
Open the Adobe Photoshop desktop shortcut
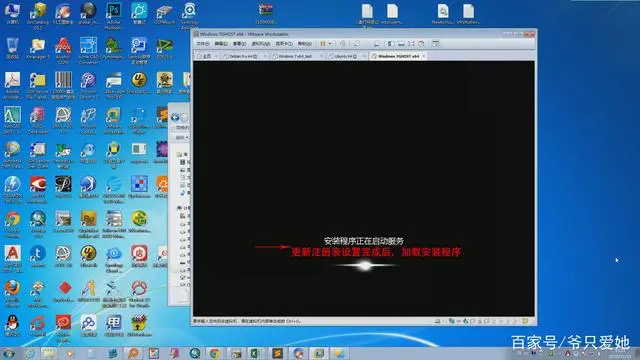113,16
